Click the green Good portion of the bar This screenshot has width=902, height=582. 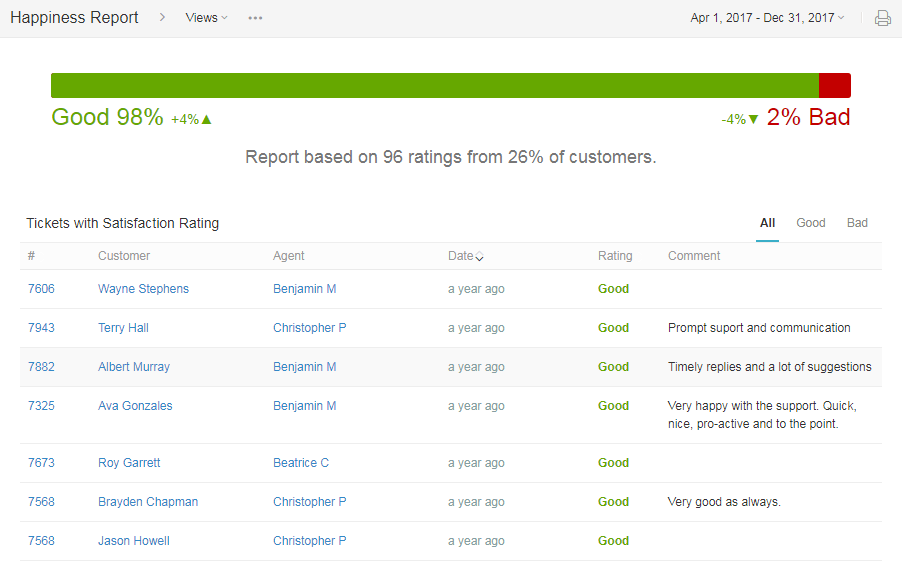[x=435, y=85]
